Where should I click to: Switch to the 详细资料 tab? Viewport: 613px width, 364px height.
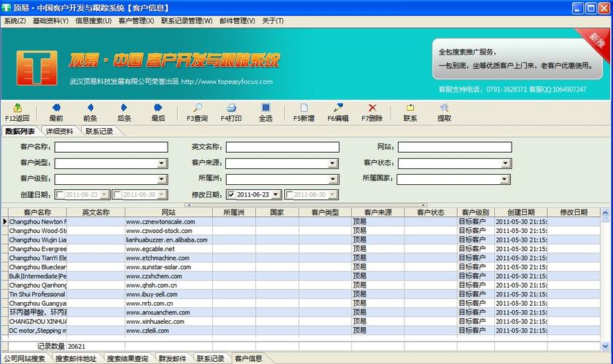(x=60, y=132)
